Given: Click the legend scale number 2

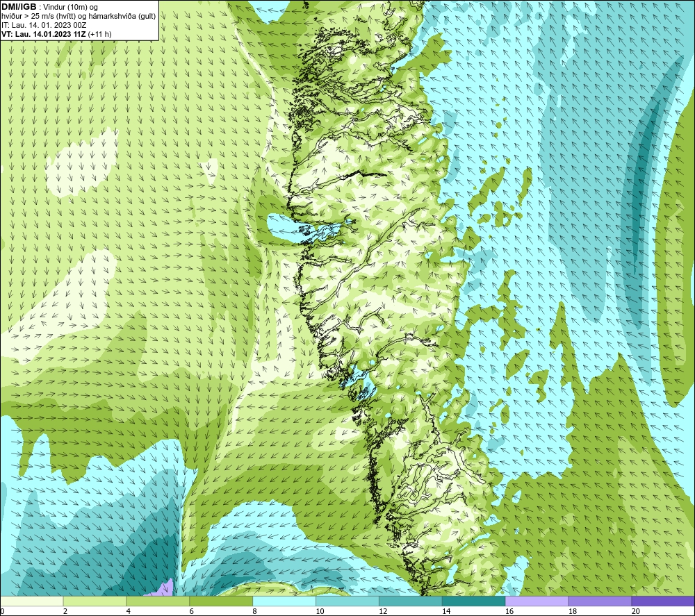Looking at the screenshot, I should tap(65, 611).
